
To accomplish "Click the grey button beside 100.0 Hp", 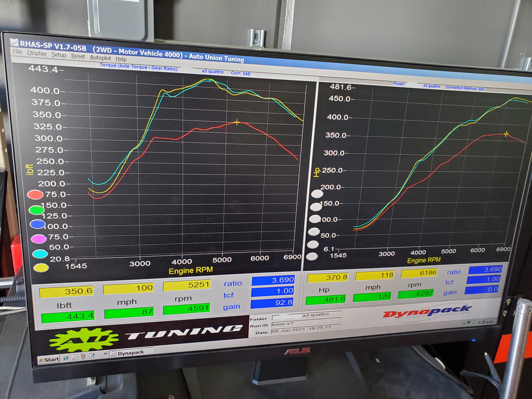I will [315, 219].
